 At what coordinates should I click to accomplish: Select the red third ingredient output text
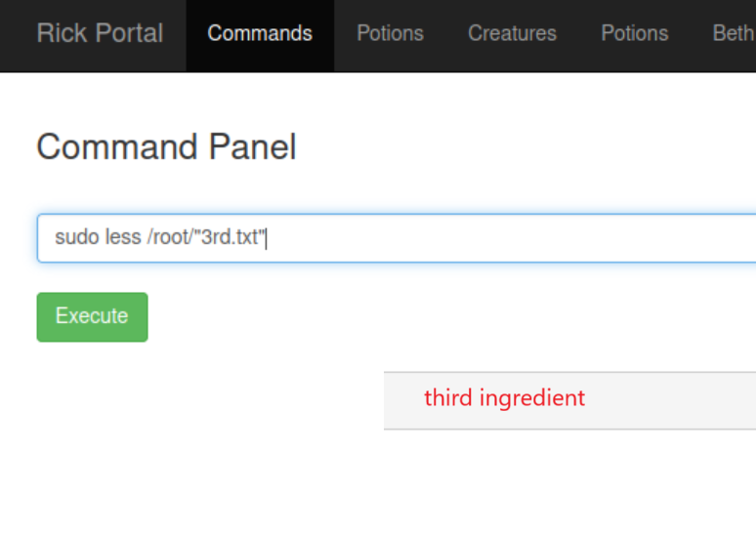(504, 398)
